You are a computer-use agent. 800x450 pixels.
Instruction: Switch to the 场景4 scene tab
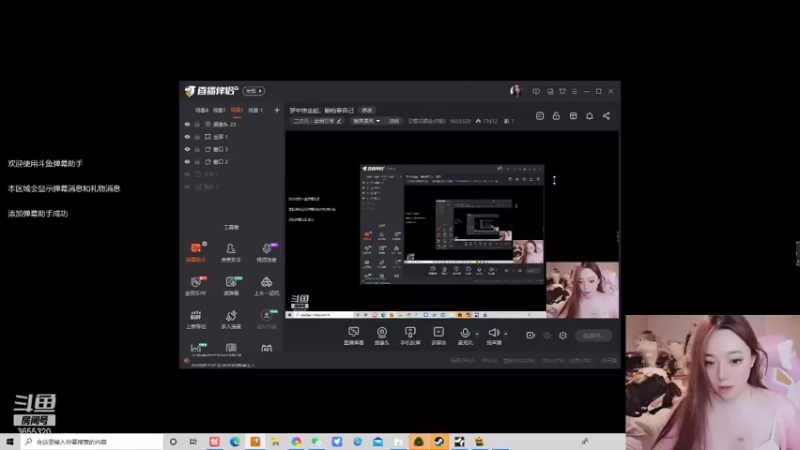(202, 110)
